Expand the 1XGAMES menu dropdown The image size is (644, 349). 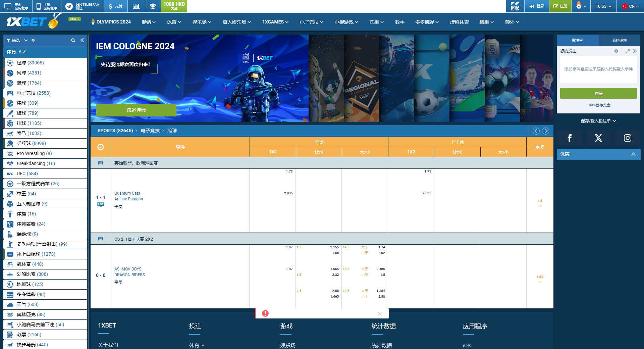click(x=275, y=22)
